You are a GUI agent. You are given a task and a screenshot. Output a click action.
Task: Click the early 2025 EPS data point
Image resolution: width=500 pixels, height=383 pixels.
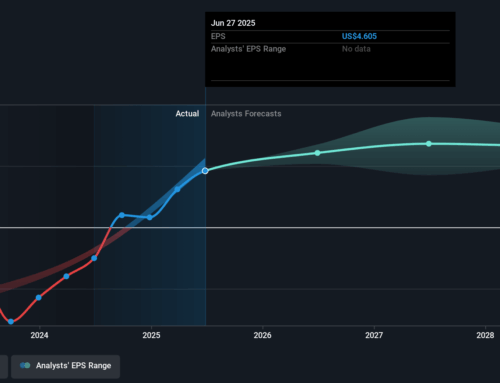point(177,189)
